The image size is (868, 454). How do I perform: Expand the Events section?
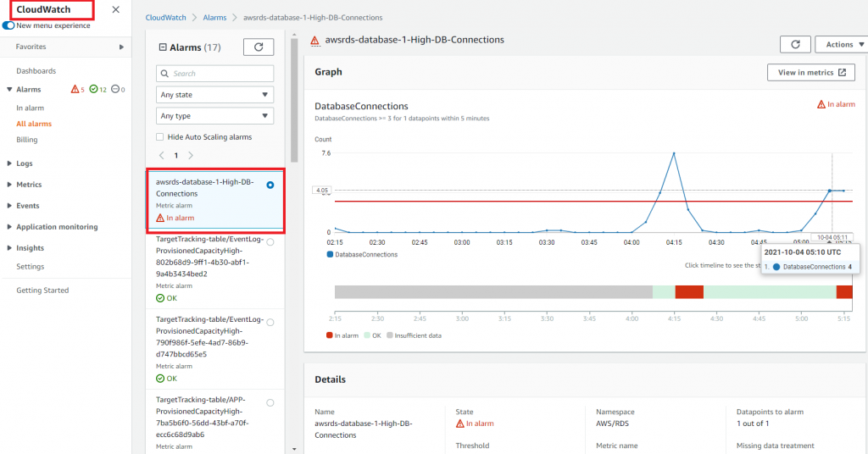[x=9, y=205]
